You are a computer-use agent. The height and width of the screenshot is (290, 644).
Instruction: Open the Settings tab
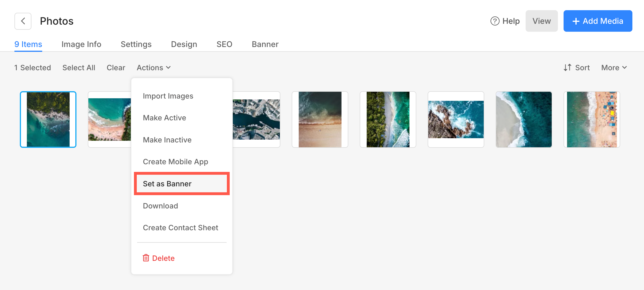(x=136, y=44)
